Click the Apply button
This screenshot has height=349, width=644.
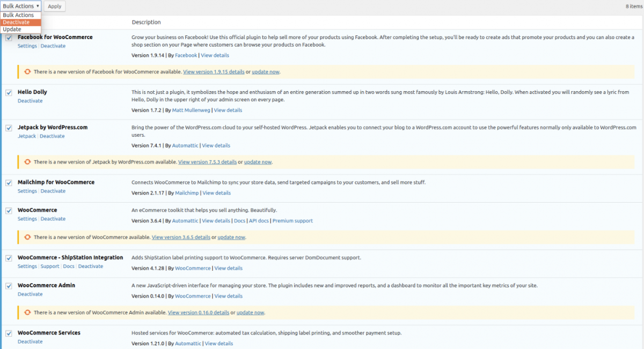click(54, 6)
